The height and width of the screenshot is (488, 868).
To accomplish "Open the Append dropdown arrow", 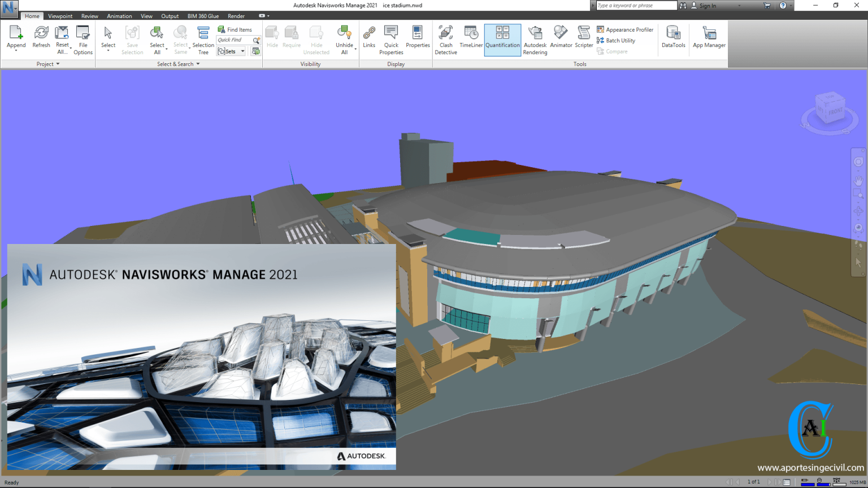I will point(16,51).
